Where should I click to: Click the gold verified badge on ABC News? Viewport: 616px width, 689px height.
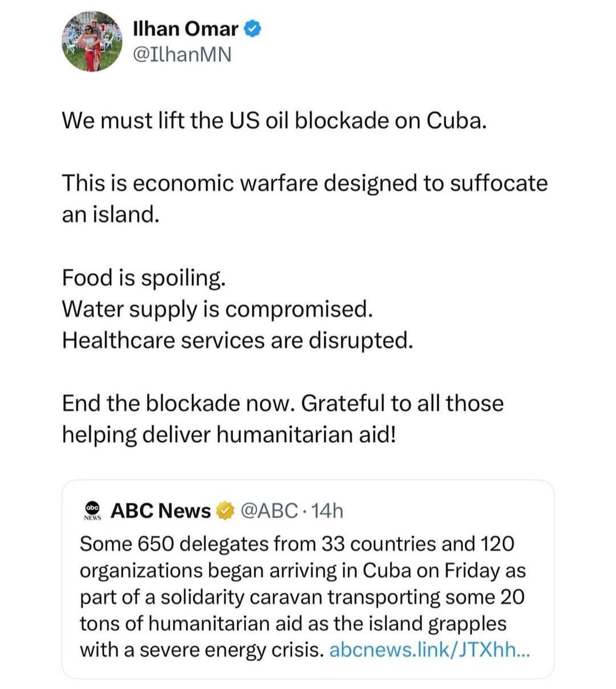(226, 510)
